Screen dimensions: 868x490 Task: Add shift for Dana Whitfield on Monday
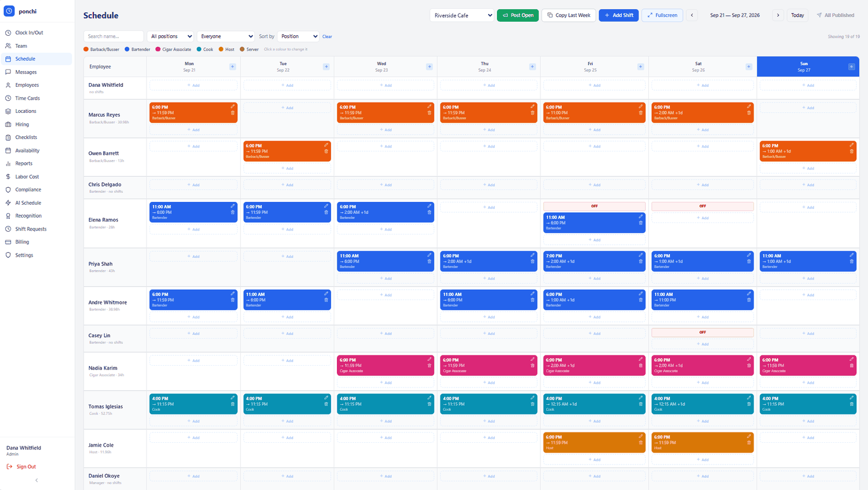pyautogui.click(x=193, y=85)
